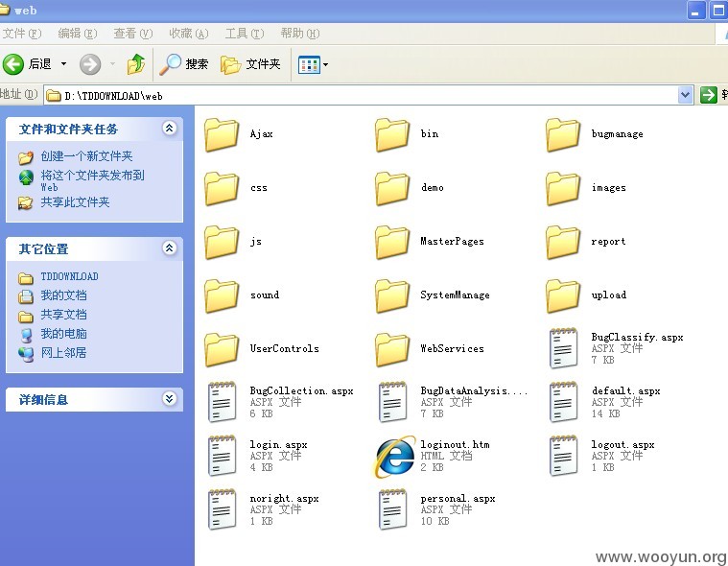Open the Views dropdown arrow
728x566 pixels.
click(325, 65)
